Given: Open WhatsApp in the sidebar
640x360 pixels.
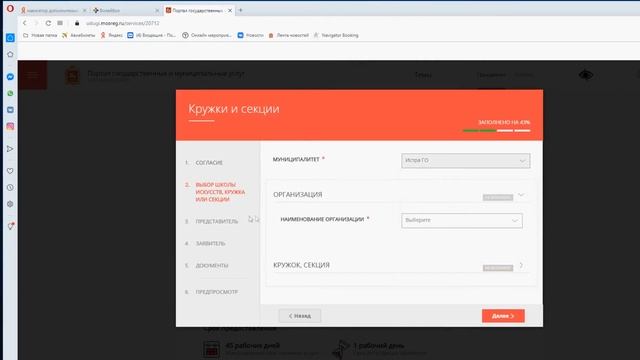Looking at the screenshot, I should (x=10, y=93).
